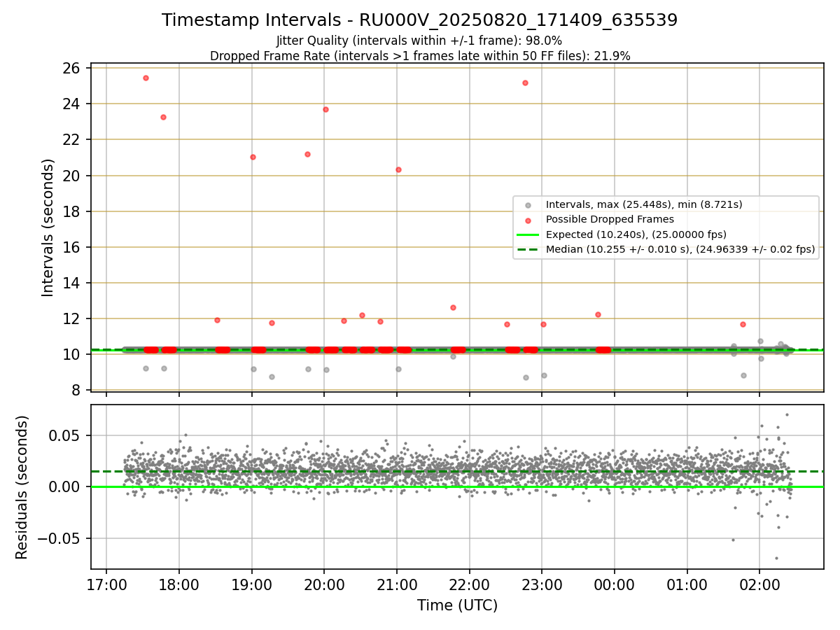840x630 pixels.
Task: Click the Residuals (seconds) y-axis label
Action: pos(22,487)
